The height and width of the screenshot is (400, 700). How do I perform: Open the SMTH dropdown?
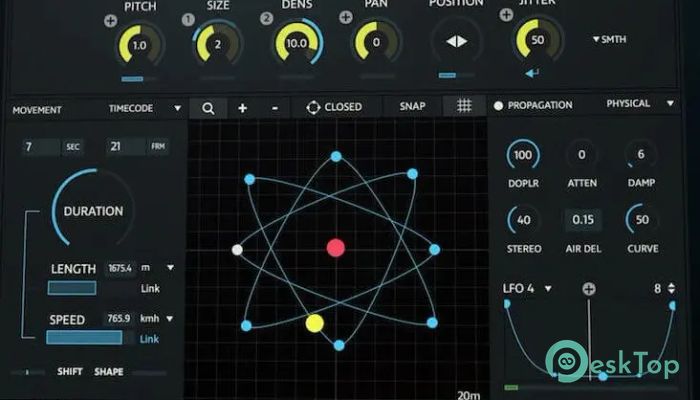tap(609, 39)
